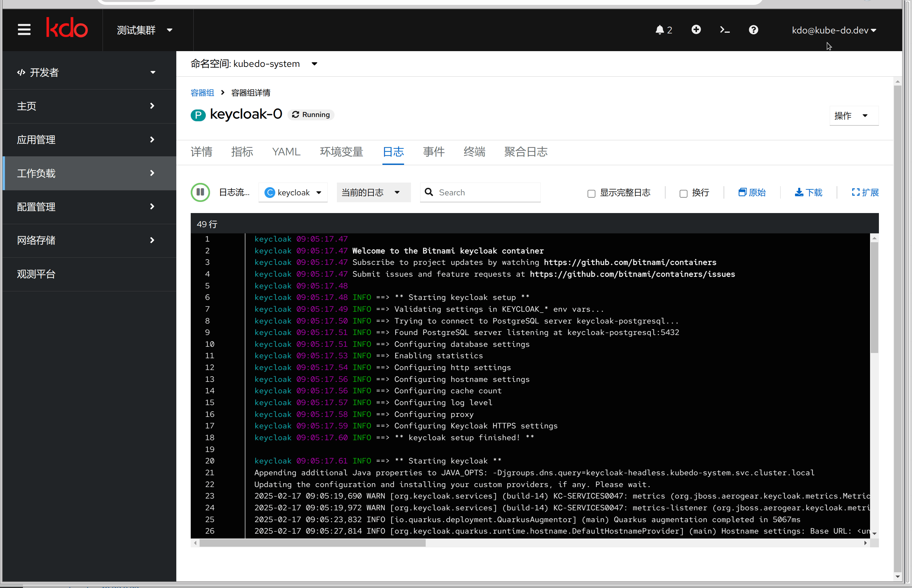912x588 pixels.
Task: Open the 当前的日志 dropdown
Action: coord(373,192)
